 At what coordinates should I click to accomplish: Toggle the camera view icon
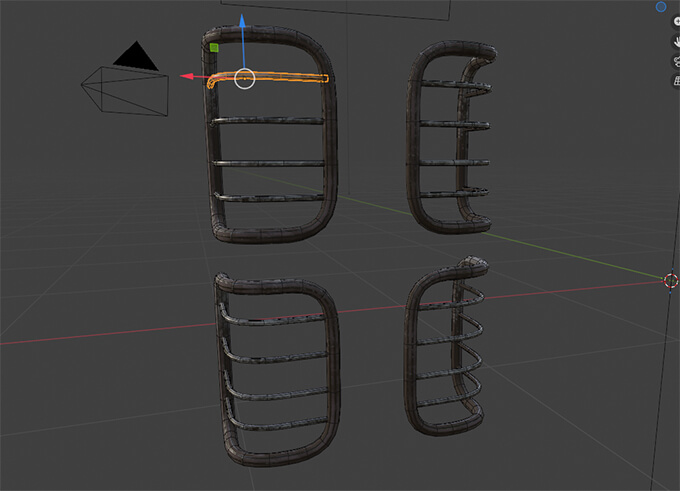(675, 63)
